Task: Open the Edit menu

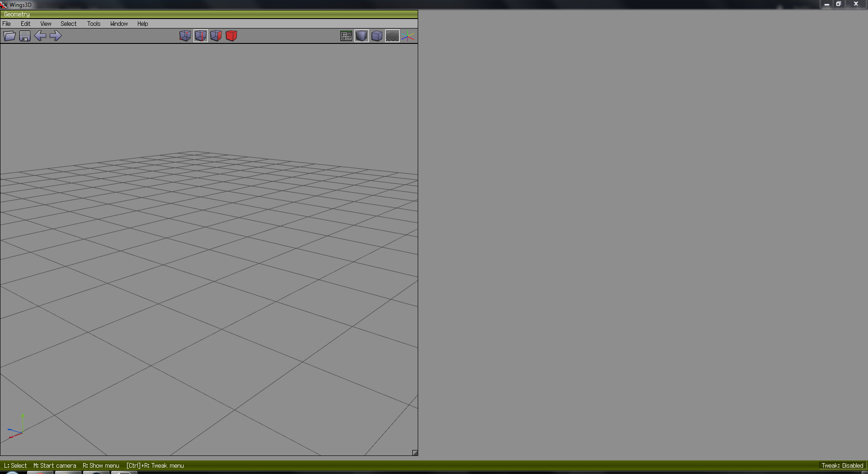Action: tap(25, 24)
